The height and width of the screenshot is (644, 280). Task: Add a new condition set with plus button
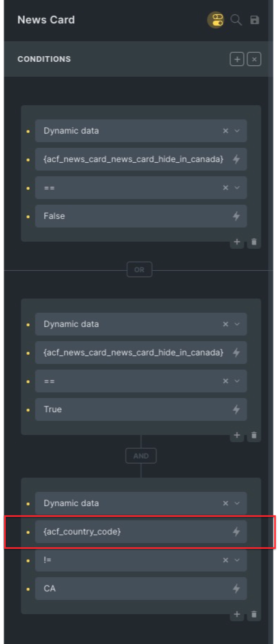pos(237,59)
